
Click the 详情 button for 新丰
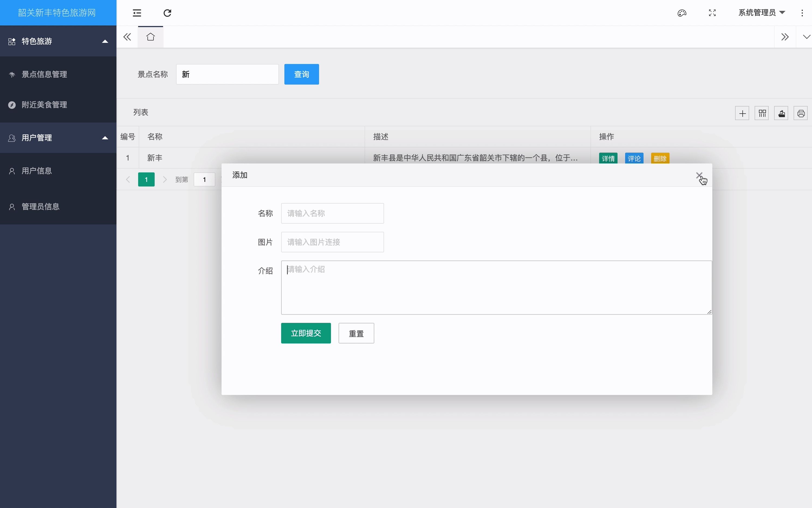608,158
